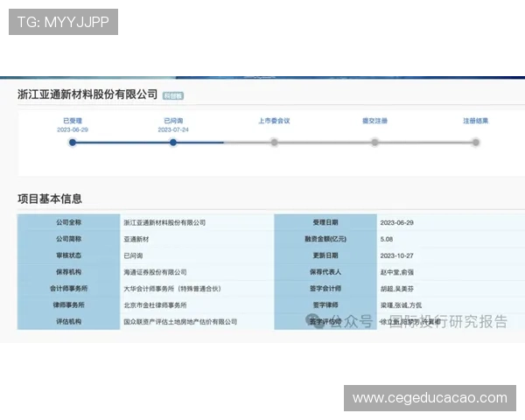Click the 北京市金杜律师事务所 value cell
The image size is (525, 420).
[155, 305]
